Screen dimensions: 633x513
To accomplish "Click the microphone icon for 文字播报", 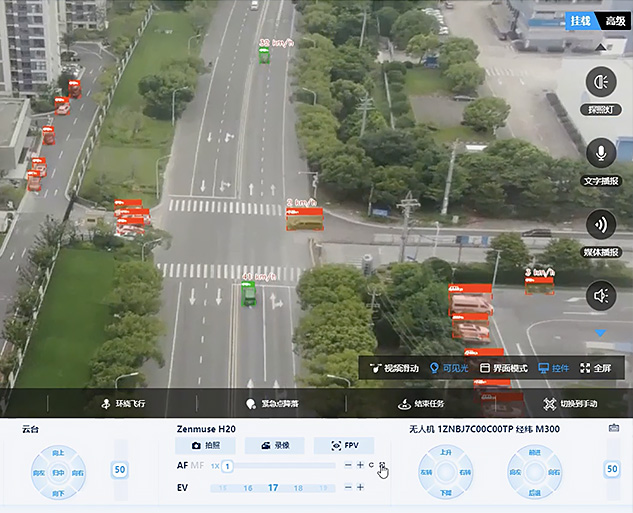I will (601, 153).
